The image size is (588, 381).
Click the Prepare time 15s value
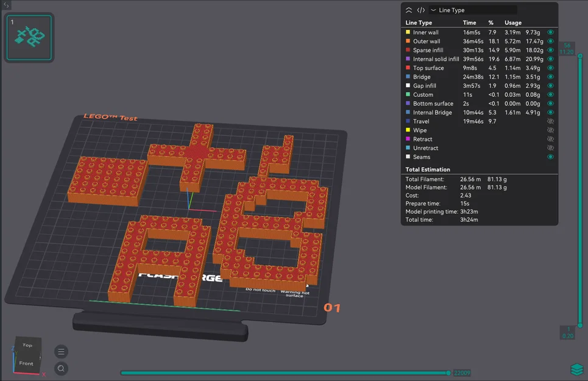click(465, 204)
